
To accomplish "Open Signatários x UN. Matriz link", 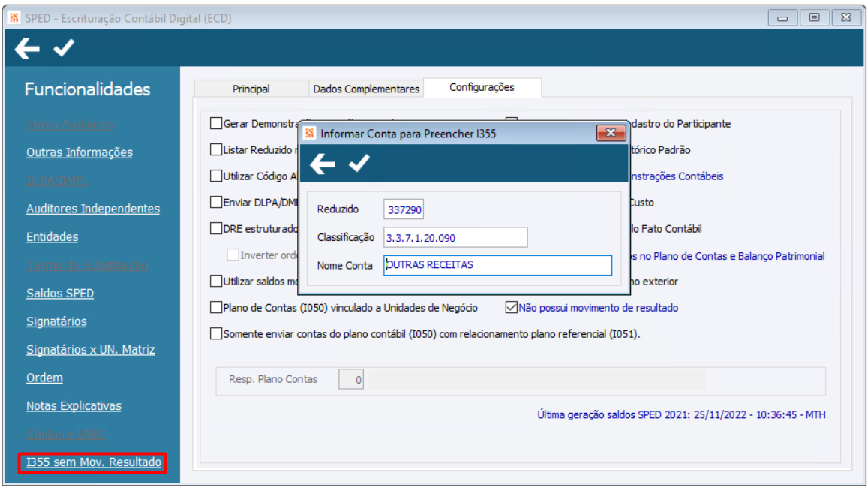I will tap(90, 350).
